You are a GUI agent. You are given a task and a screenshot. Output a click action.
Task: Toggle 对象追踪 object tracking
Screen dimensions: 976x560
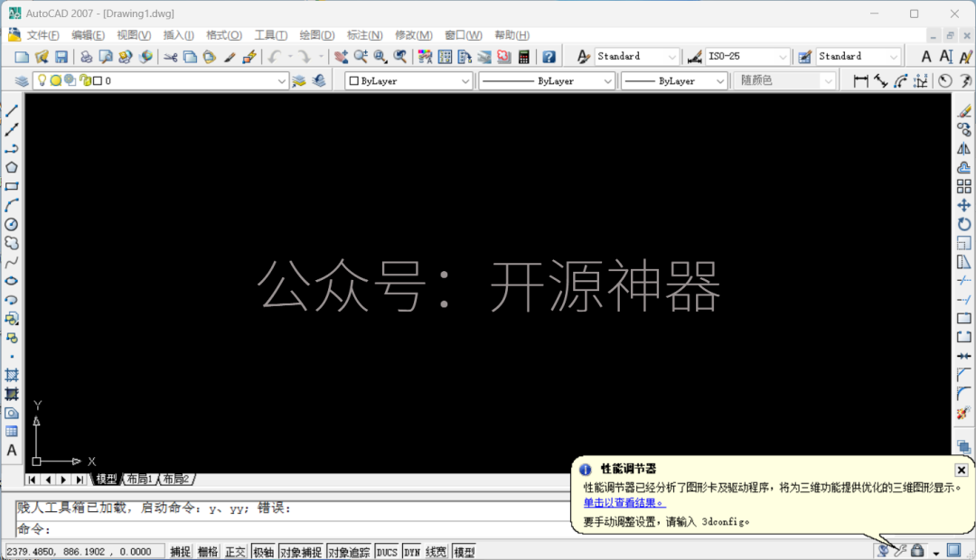point(349,552)
